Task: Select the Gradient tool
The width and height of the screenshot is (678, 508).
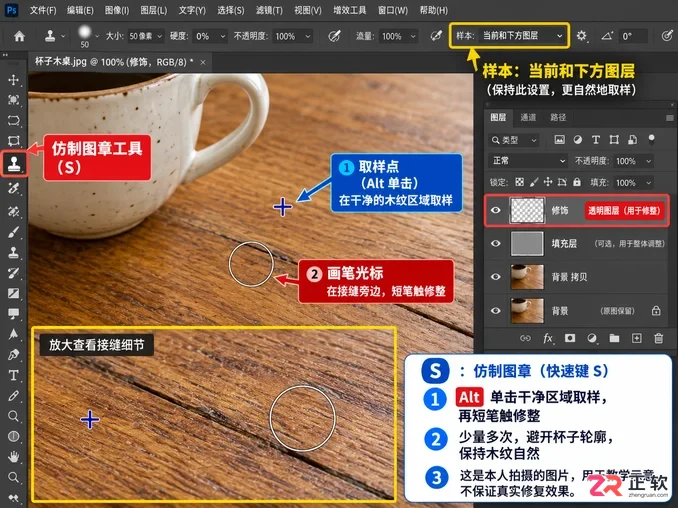Action: (13, 294)
